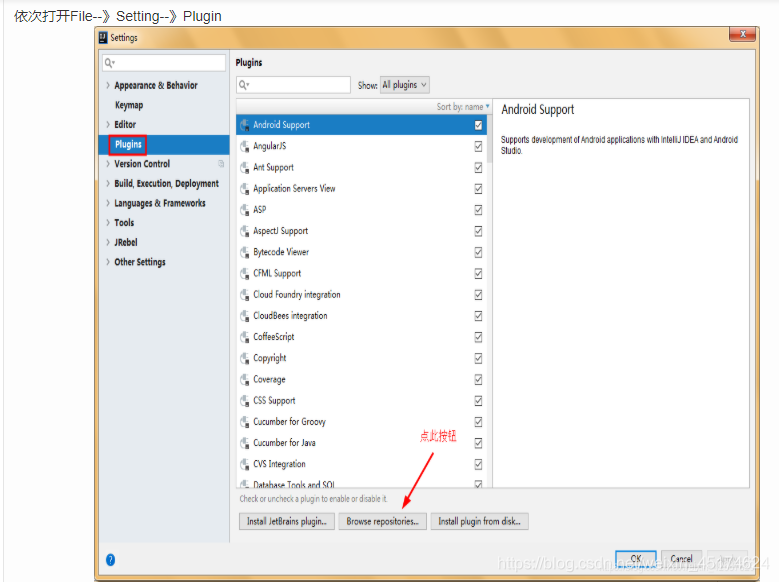
Task: Expand the Languages & Frameworks node
Action: [108, 203]
